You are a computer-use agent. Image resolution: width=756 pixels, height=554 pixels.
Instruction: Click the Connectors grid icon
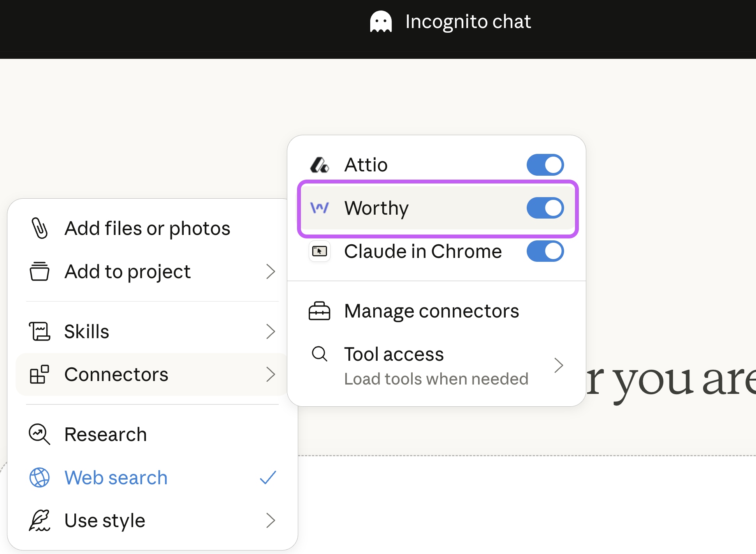[x=39, y=374]
